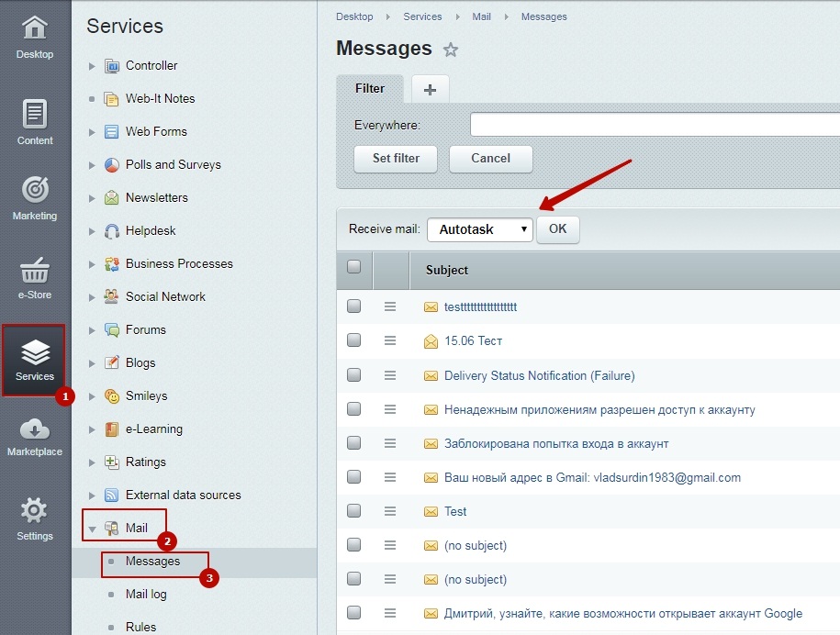Open the Services layers icon
This screenshot has height=635, width=840.
35,353
